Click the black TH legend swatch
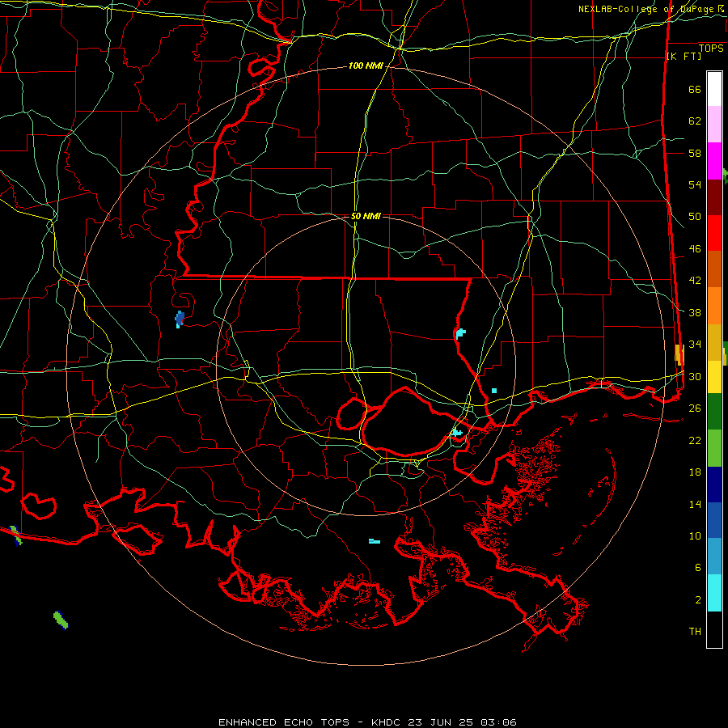The height and width of the screenshot is (728, 728). point(714,629)
